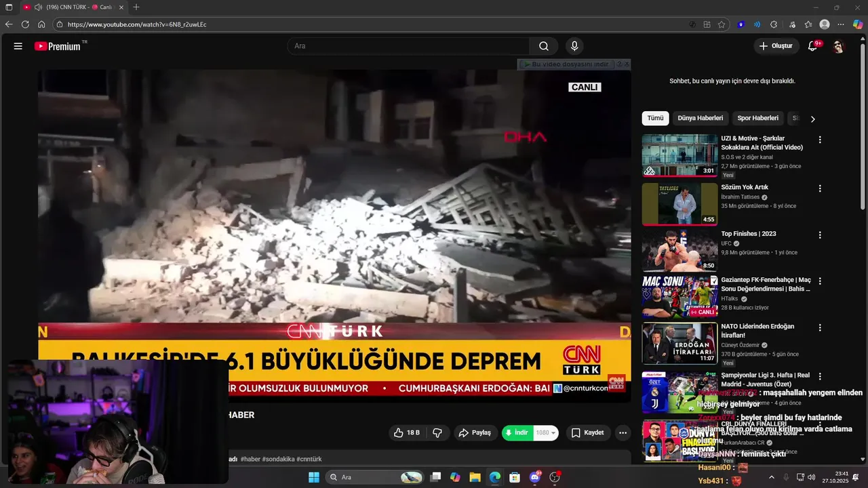Open Erdoğan İtirafları video thumbnail

[x=679, y=343]
